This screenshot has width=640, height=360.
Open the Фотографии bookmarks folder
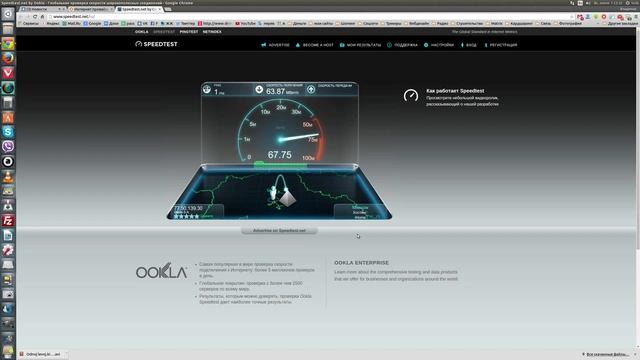(568, 24)
